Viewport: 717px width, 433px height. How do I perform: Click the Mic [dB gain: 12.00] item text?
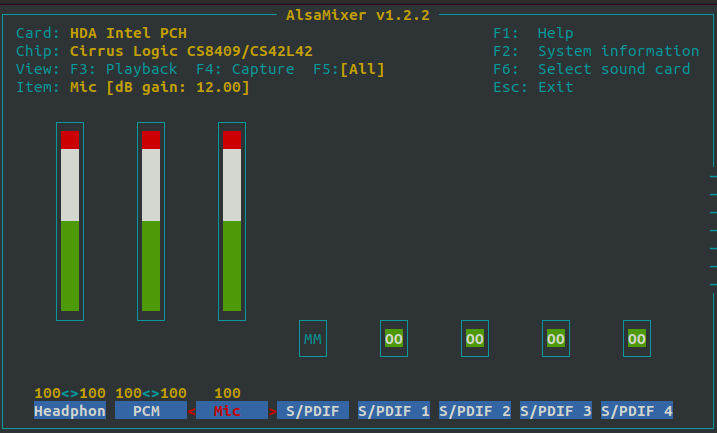(x=160, y=87)
